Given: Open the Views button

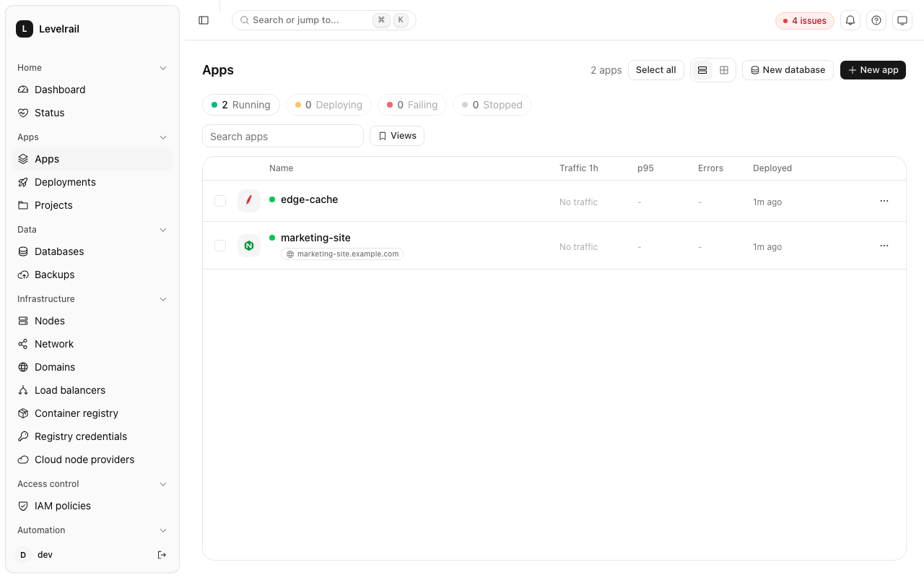Looking at the screenshot, I should (397, 136).
